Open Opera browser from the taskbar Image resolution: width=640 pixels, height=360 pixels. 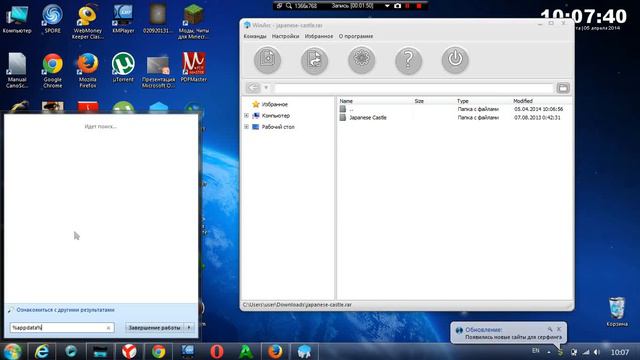pyautogui.click(x=217, y=351)
